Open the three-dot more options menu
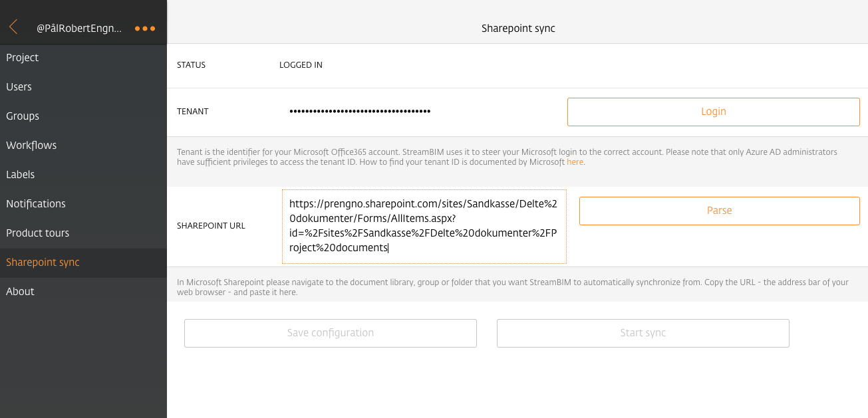868x418 pixels. coord(144,29)
